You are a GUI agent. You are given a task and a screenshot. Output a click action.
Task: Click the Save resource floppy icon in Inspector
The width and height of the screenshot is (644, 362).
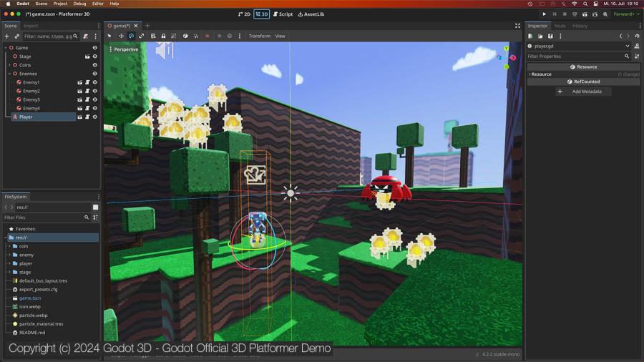click(x=550, y=36)
